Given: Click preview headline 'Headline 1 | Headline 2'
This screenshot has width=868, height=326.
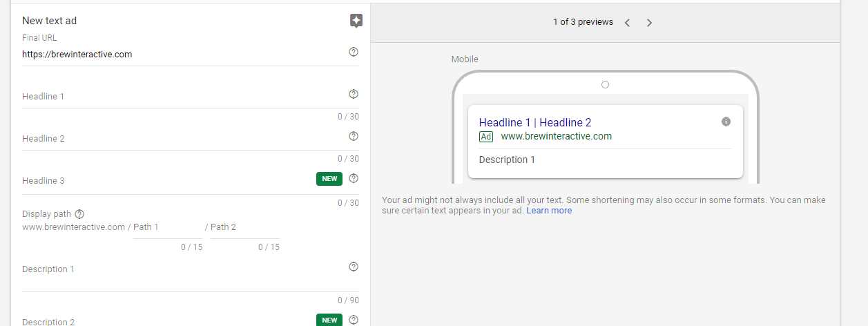Looking at the screenshot, I should 535,123.
